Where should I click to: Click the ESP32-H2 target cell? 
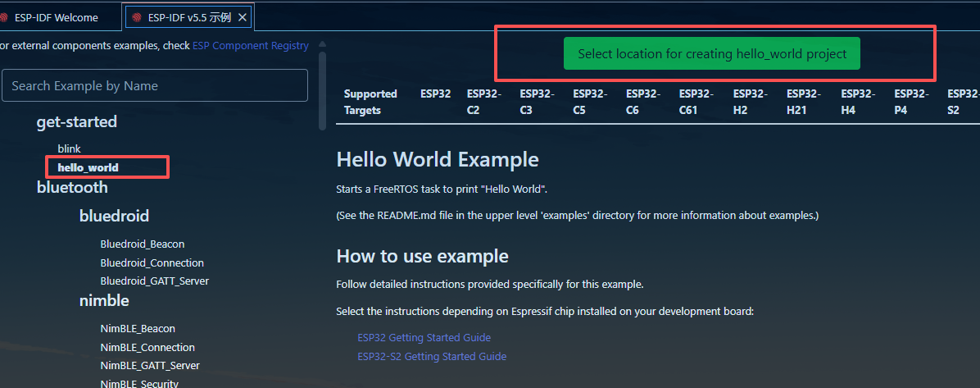750,102
